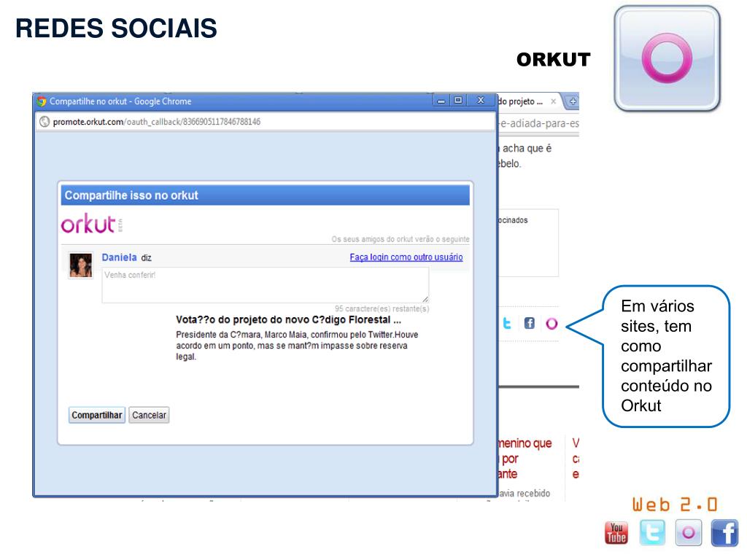Click the Facebook share icon on background page

[530, 323]
